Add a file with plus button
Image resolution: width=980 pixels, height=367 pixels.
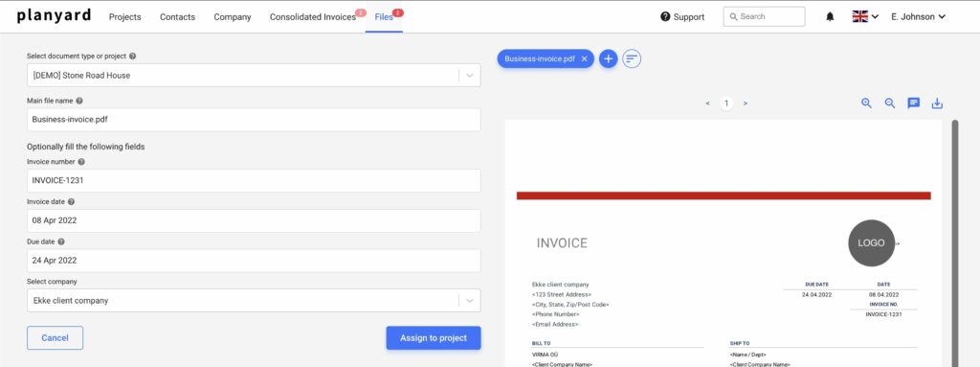click(x=608, y=58)
